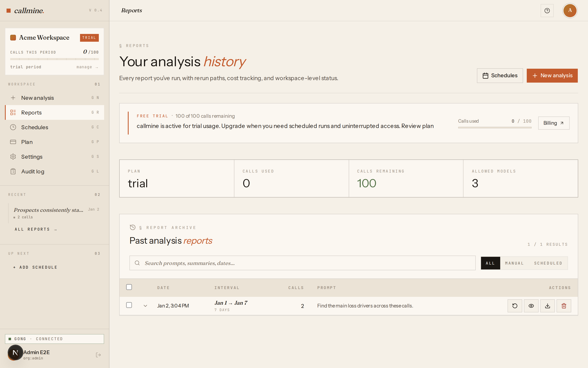Click the DATE column header
588x368 pixels.
[x=163, y=288]
